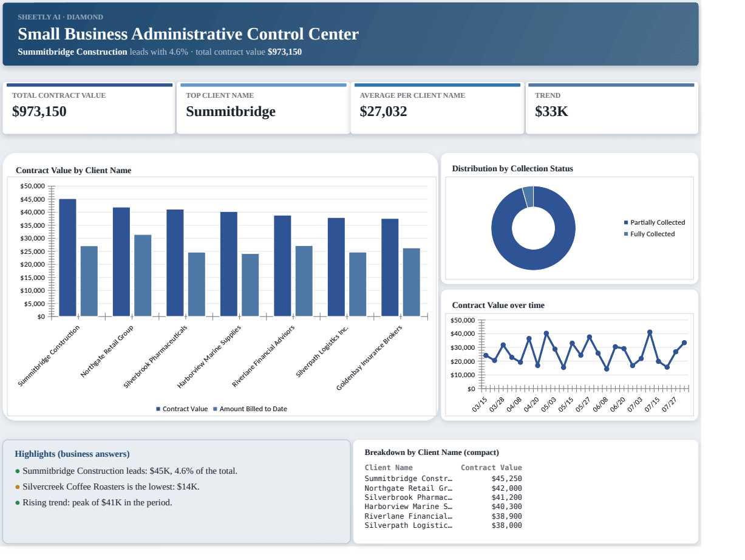
Task: Select the Silverbrook Pharmac… table row name
Action: [x=409, y=497]
